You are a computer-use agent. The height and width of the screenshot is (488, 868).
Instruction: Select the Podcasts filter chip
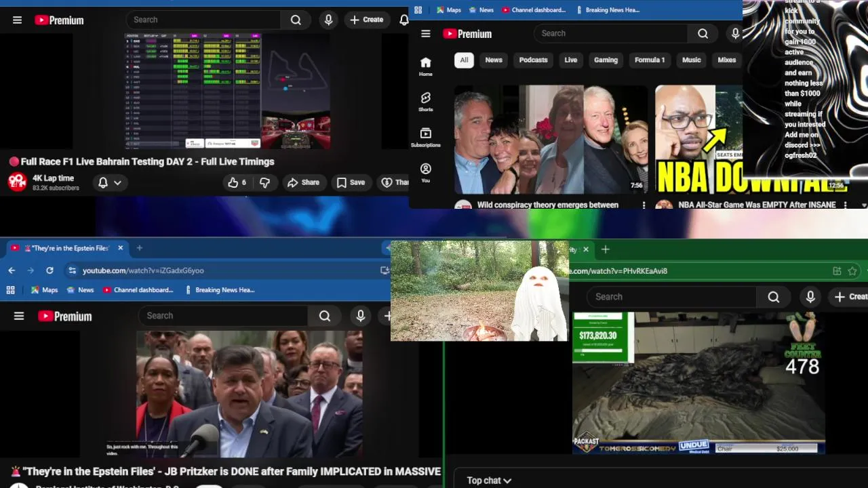pos(533,60)
